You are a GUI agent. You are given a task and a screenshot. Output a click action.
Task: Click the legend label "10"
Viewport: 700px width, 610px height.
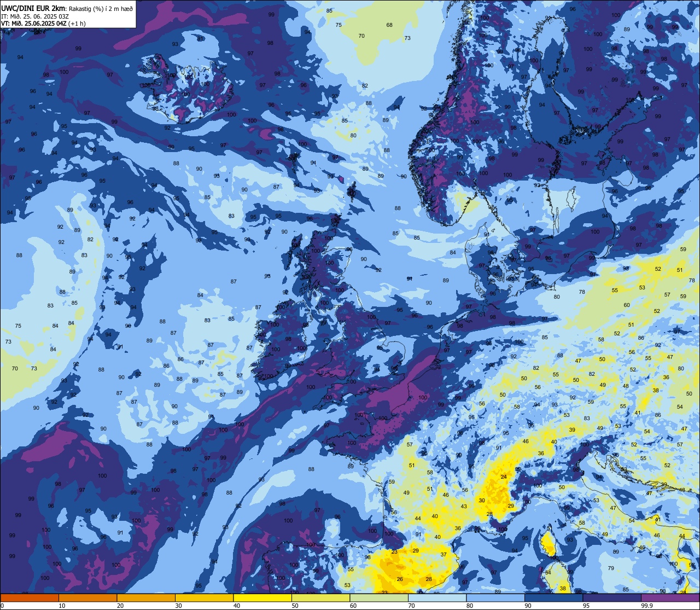(x=62, y=606)
